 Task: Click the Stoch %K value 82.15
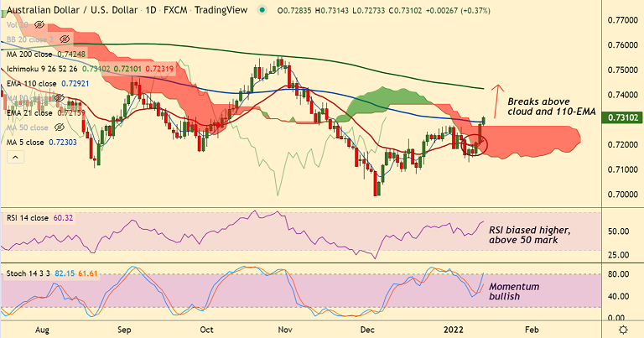point(65,273)
